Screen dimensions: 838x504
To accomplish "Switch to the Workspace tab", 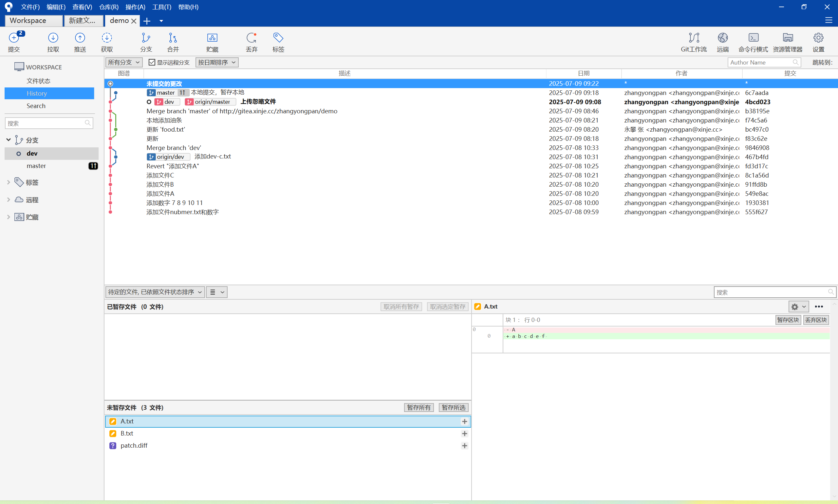I will (34, 21).
